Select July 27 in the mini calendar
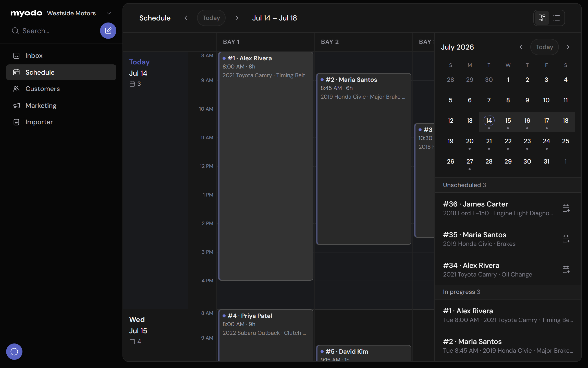Image resolution: width=588 pixels, height=368 pixels. click(470, 162)
